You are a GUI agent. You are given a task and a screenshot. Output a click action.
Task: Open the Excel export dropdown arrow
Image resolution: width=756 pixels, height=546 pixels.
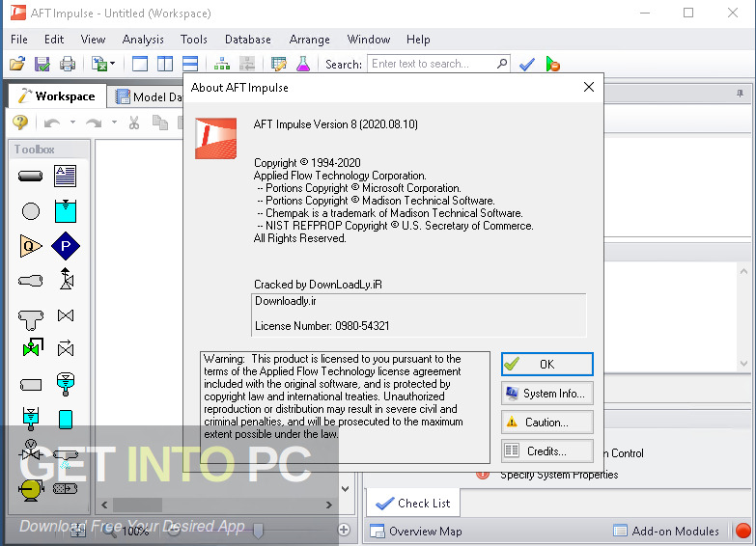112,64
